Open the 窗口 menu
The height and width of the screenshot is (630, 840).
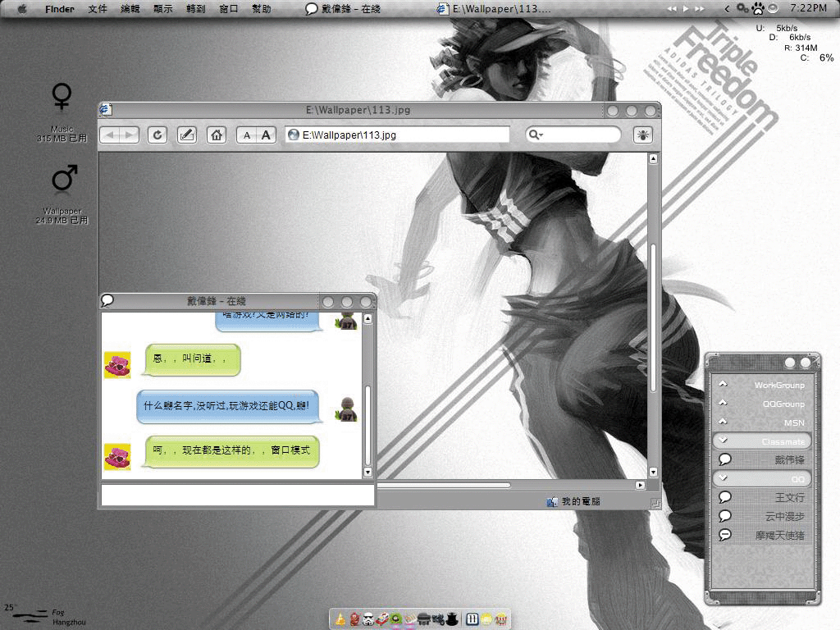229,9
